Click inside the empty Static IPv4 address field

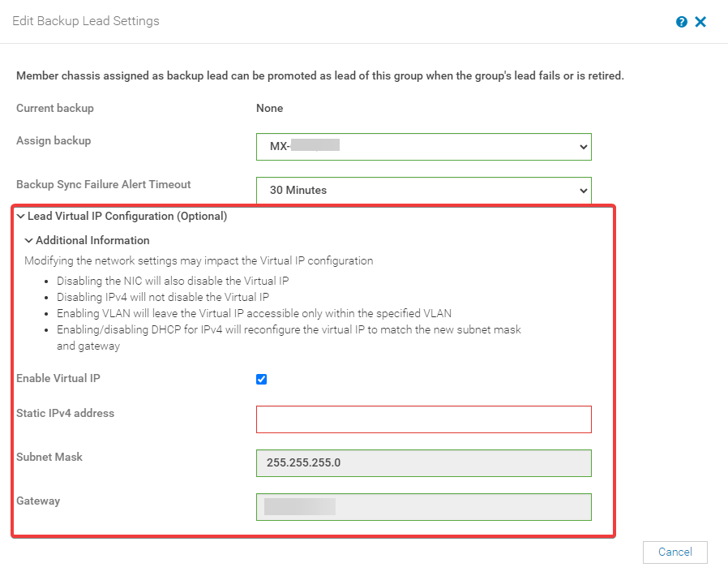[x=423, y=419]
